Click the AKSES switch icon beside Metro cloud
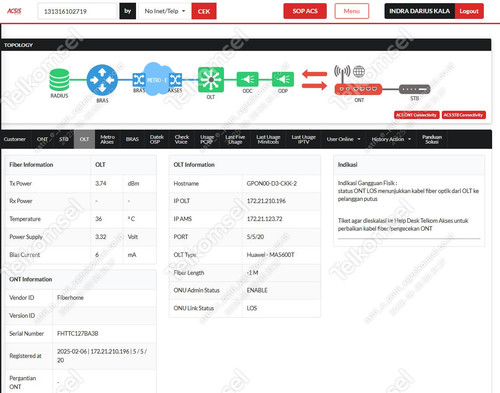The image size is (500, 393). [x=175, y=80]
